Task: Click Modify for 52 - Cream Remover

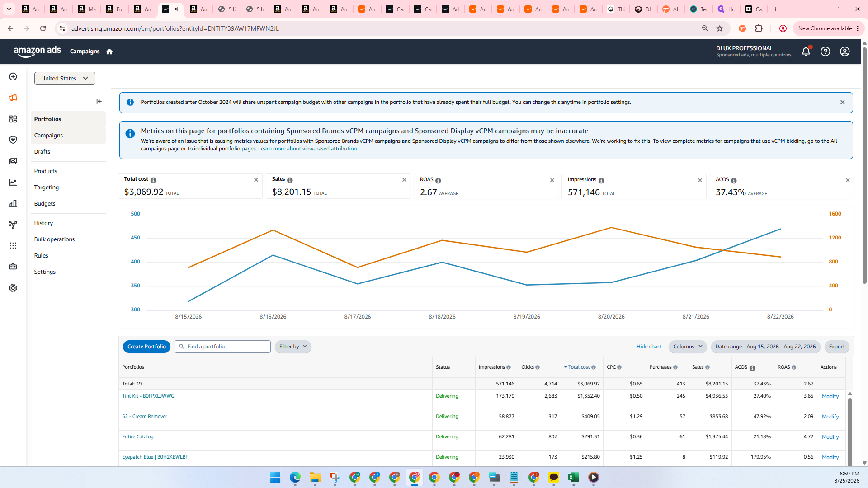Action: (830, 417)
